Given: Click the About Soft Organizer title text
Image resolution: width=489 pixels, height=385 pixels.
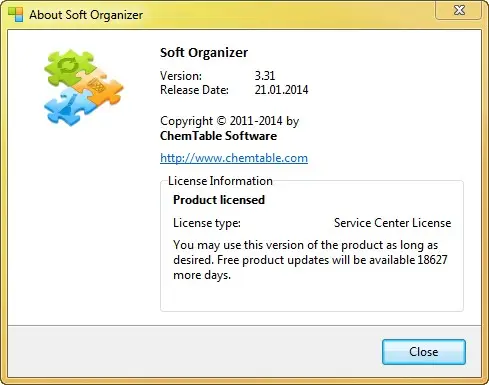Looking at the screenshot, I should pos(86,15).
